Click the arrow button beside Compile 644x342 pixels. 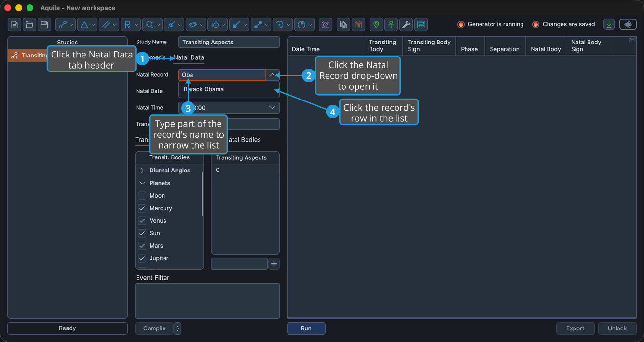178,328
